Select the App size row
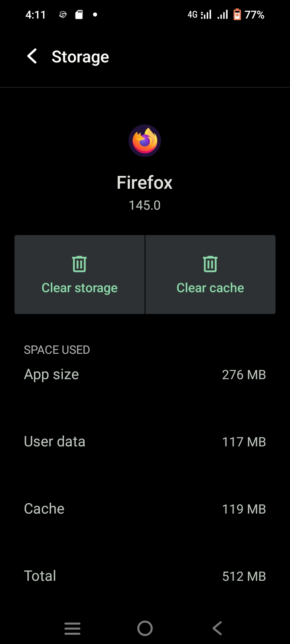 [x=145, y=375]
